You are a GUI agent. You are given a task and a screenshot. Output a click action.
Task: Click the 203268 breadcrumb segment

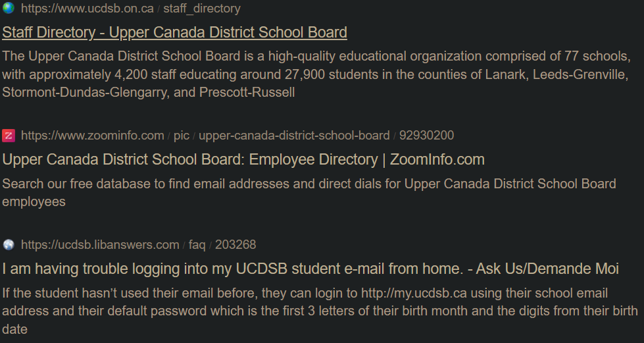pyautogui.click(x=235, y=245)
